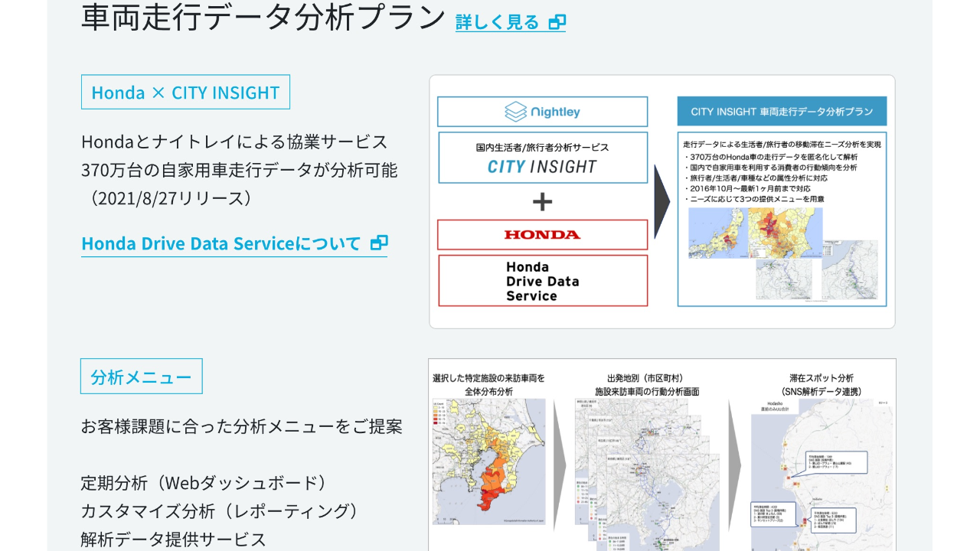Click the CITY INSIGHT logo in diagram
Screen dimensions: 980x551
pyautogui.click(x=542, y=166)
